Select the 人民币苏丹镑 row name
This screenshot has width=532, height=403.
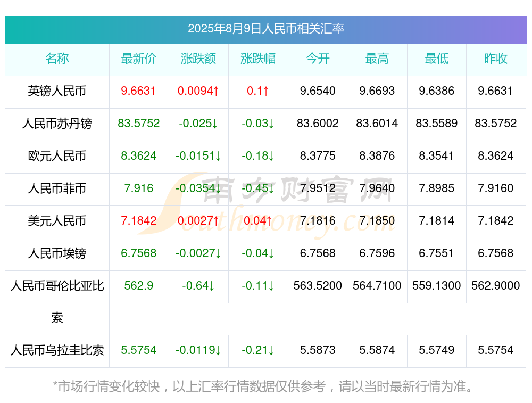(x=57, y=124)
